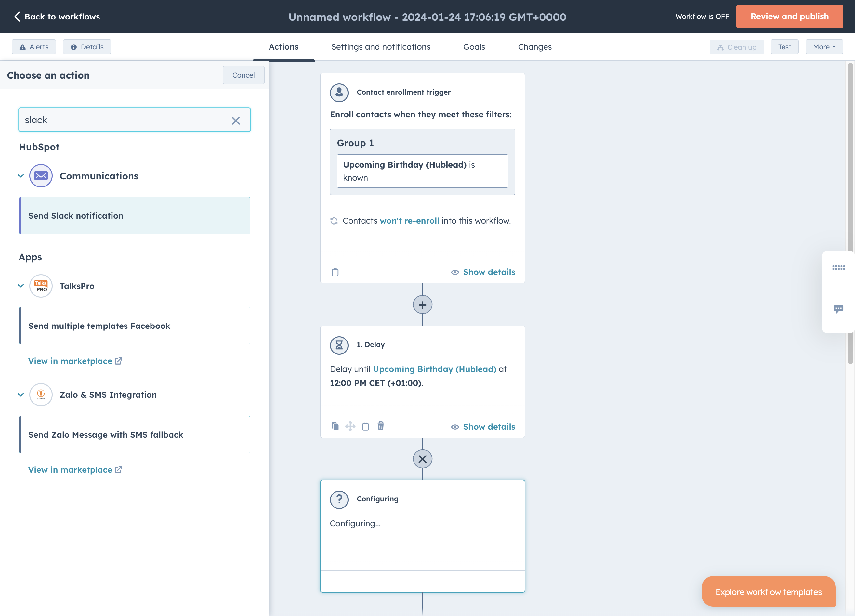Select Send multiple templates Facebook action

(135, 326)
